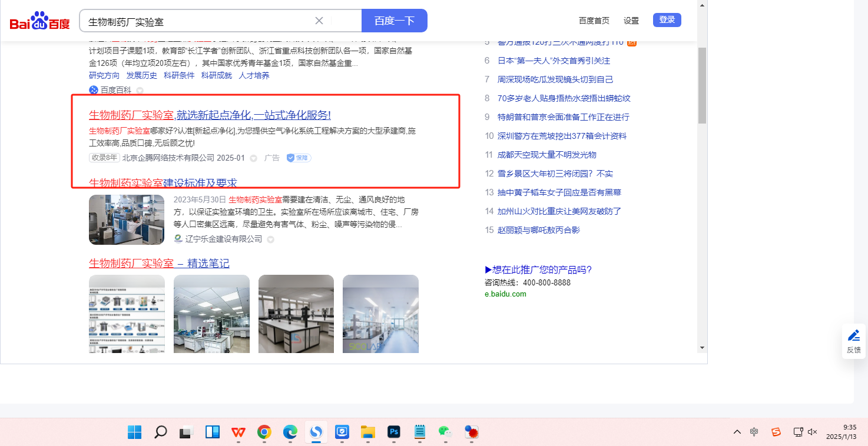Click the 百度百科 source icon
Screen dimensions: 868x446
pyautogui.click(x=93, y=90)
